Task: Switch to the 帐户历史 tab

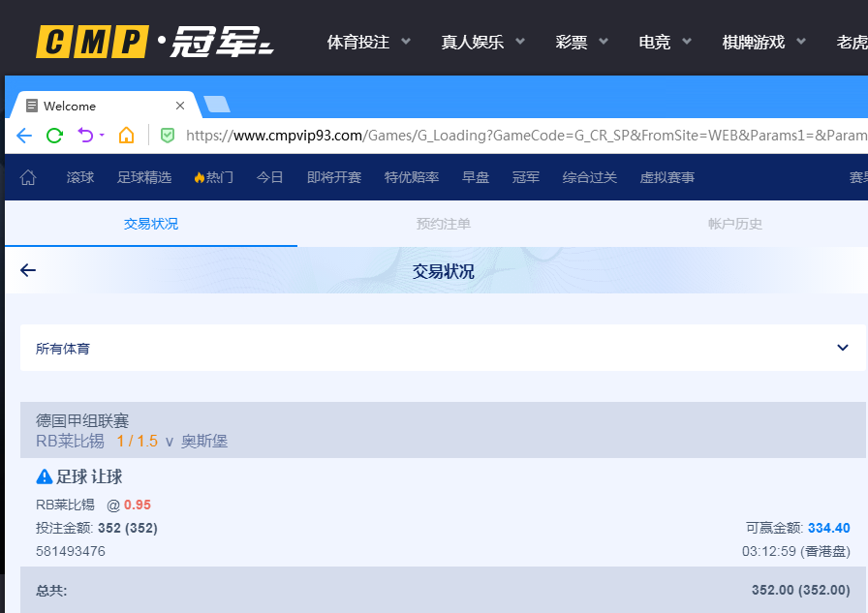Action: 735,224
